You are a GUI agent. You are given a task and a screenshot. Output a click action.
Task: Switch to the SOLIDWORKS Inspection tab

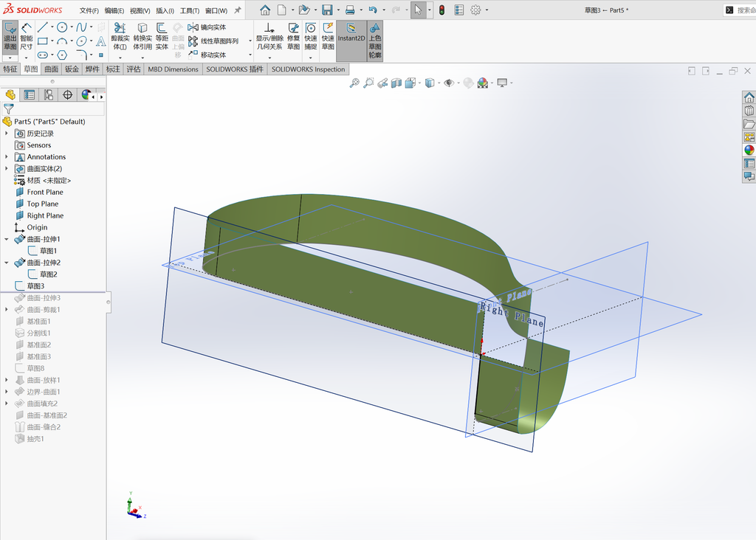(308, 69)
